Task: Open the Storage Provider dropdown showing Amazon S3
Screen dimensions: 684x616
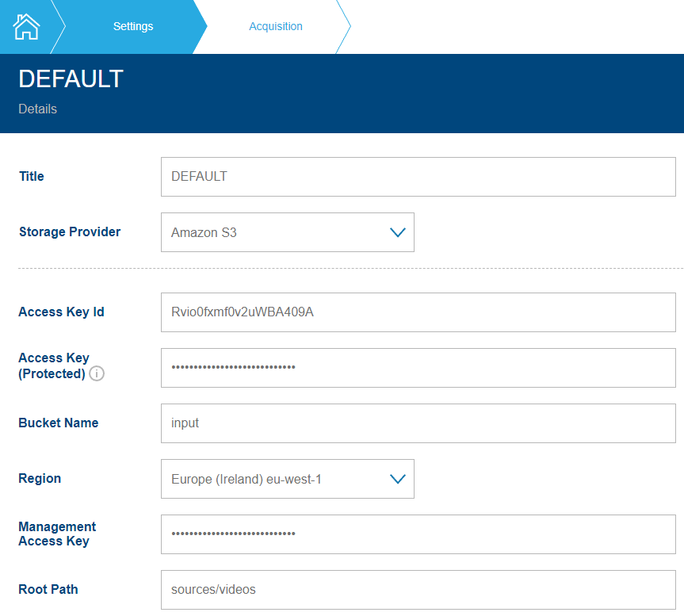Action: [287, 231]
